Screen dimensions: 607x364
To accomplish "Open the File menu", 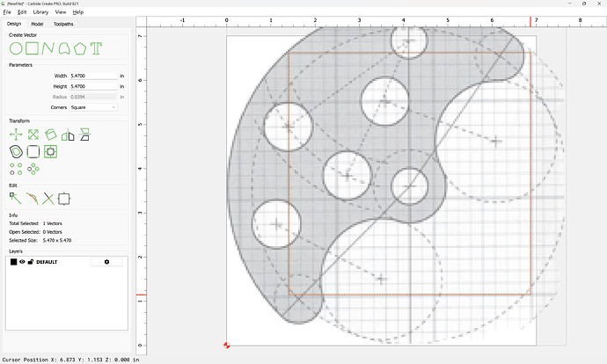I will click(7, 12).
